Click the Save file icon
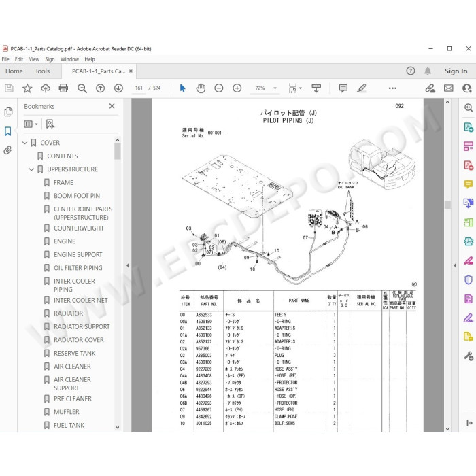Screen dimensions: 476x476 (9, 88)
